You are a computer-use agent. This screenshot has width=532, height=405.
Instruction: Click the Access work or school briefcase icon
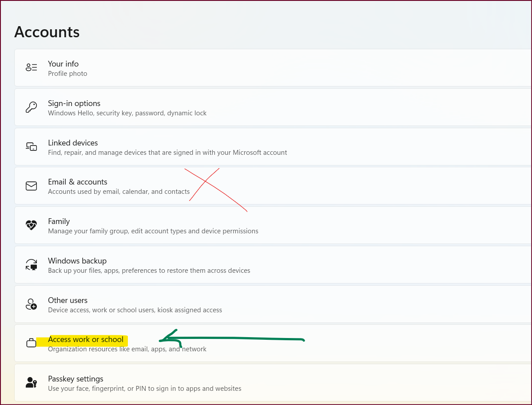click(31, 343)
